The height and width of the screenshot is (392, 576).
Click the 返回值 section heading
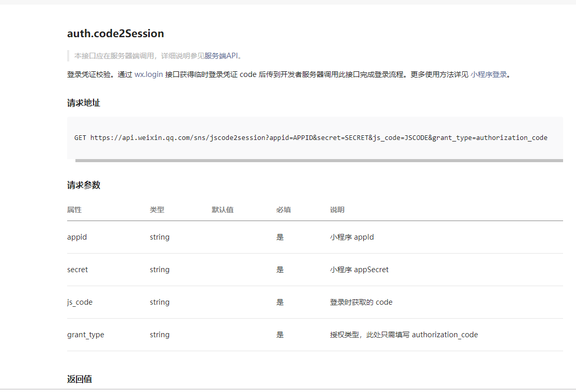coord(80,379)
